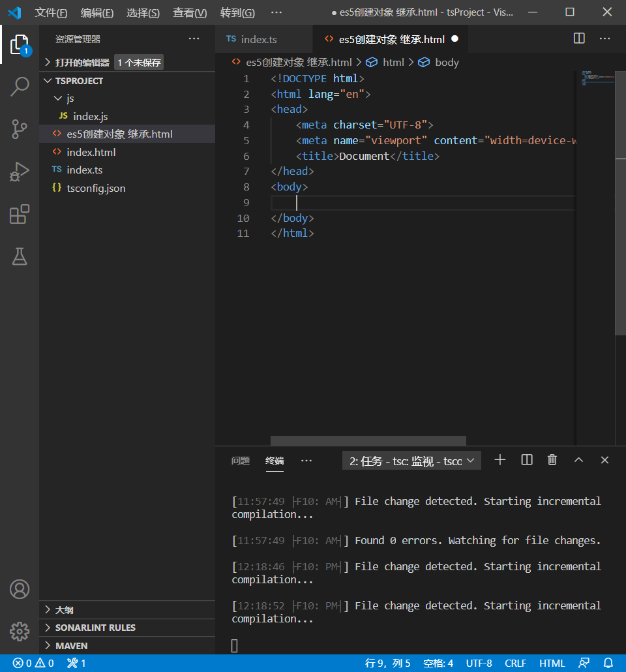Click unsaved dot on es5 html tab

coord(455,39)
